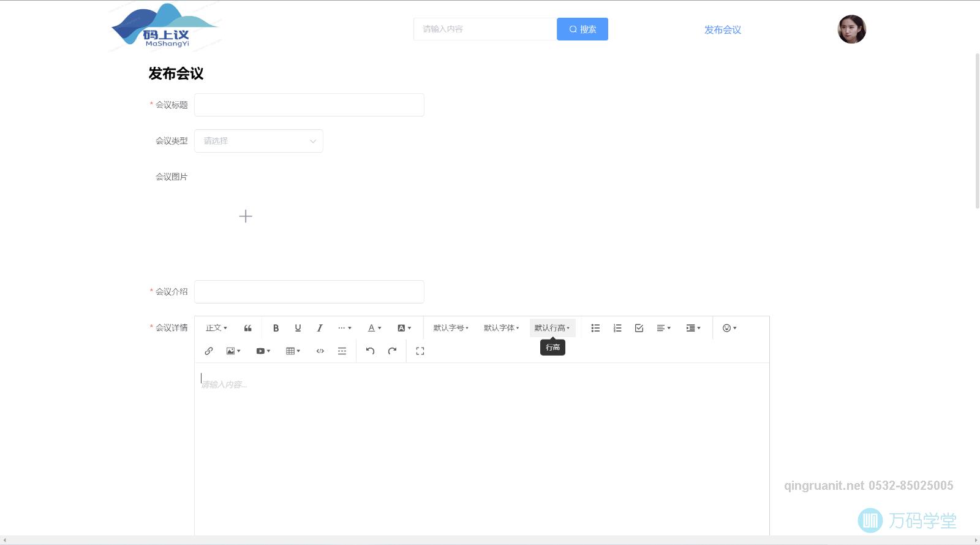Open the indent options menu
The height and width of the screenshot is (545, 980).
pos(693,328)
